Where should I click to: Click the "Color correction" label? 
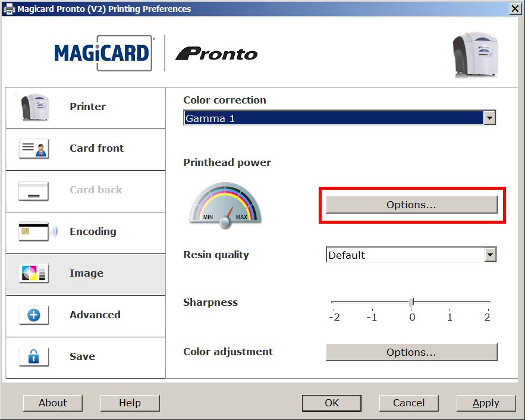click(x=225, y=100)
